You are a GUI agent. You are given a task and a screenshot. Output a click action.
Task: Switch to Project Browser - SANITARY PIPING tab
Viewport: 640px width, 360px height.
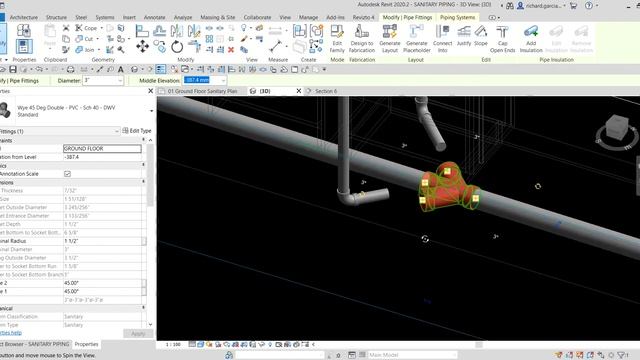tap(35, 344)
